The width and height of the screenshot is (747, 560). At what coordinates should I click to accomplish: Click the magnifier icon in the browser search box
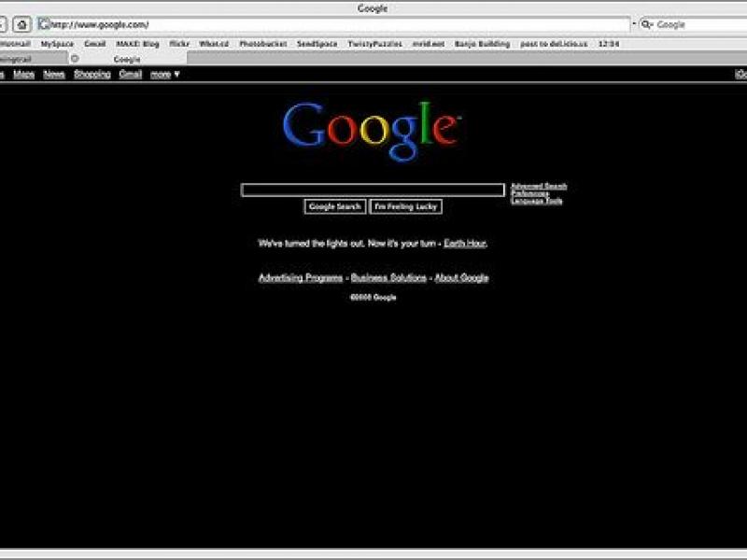647,24
